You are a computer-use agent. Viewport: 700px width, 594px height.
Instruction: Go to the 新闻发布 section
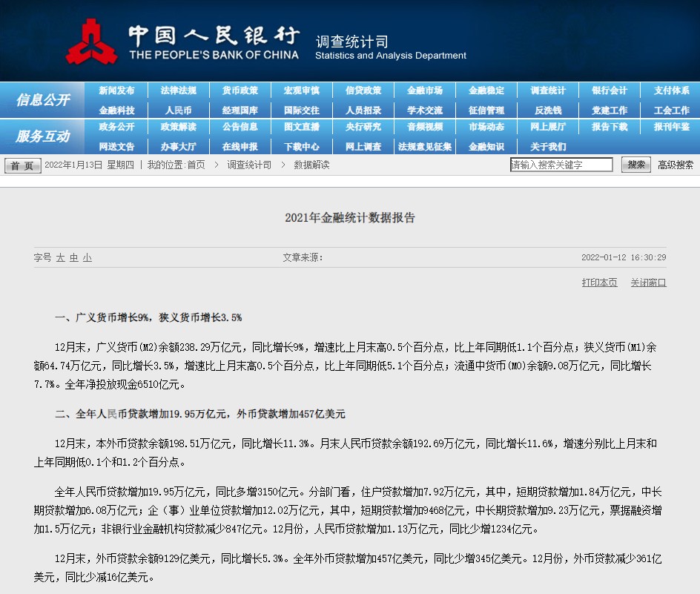(117, 90)
